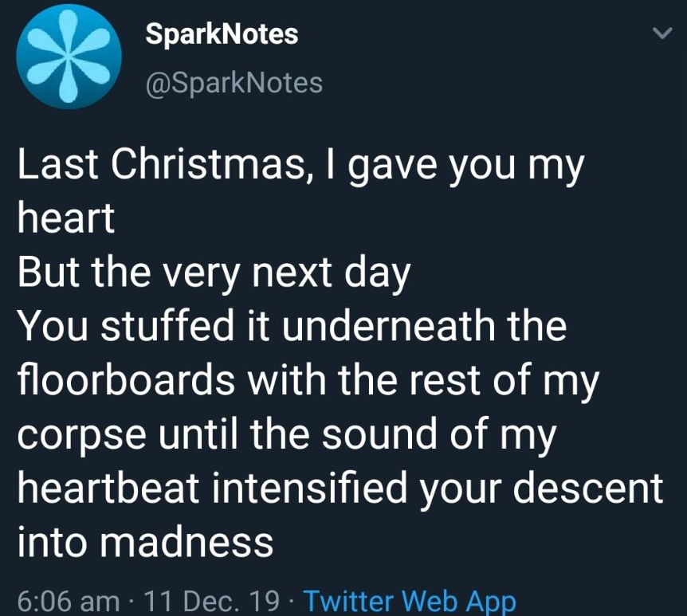The image size is (687, 616).
Task: Click the word But starting the third line
Action: (x=49, y=272)
